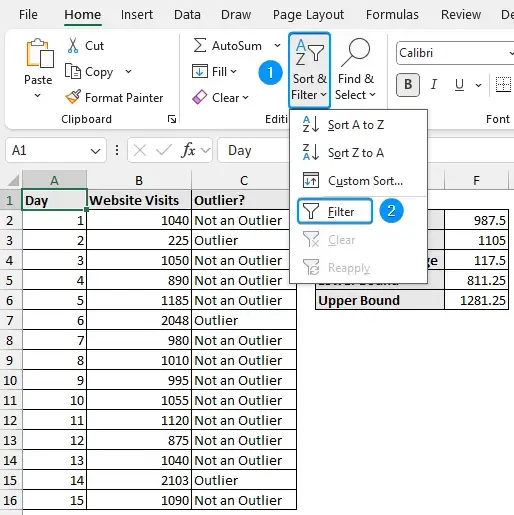
Task: Select column F header
Action: pyautogui.click(x=476, y=180)
